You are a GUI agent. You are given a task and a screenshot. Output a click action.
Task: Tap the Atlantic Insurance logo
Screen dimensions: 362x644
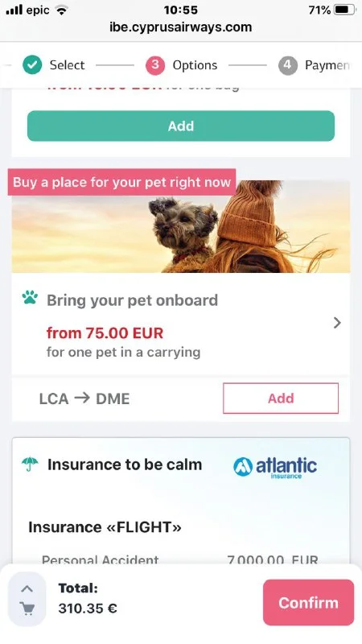pos(275,468)
